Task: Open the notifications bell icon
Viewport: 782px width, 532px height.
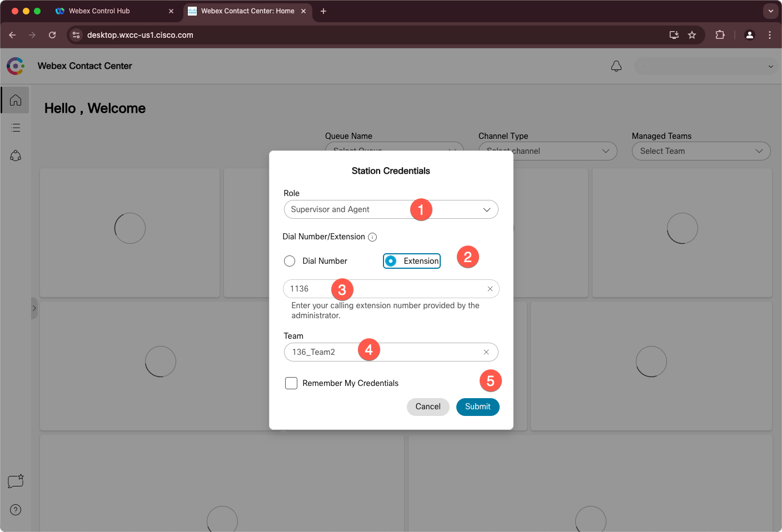Action: pyautogui.click(x=616, y=66)
